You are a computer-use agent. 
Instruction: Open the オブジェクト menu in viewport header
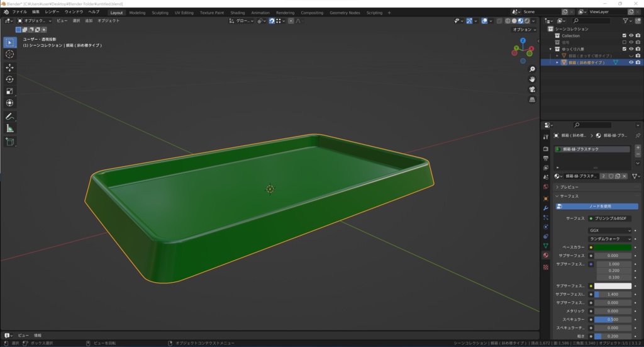[x=108, y=21]
